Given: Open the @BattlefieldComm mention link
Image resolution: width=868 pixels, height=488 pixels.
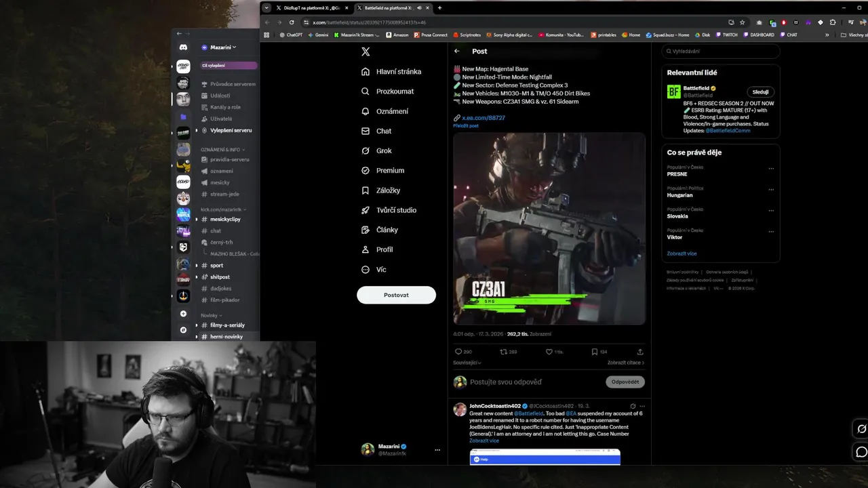Looking at the screenshot, I should [x=728, y=130].
